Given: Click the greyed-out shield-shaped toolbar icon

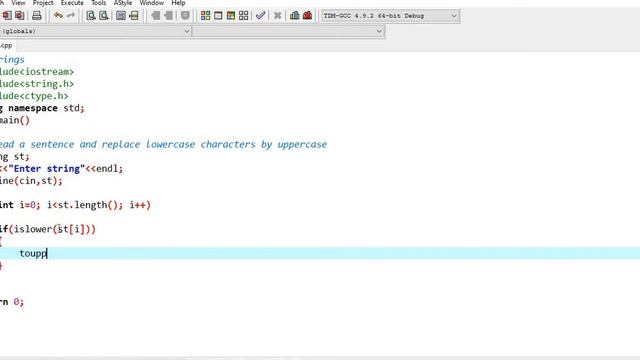Looking at the screenshot, I should [185, 16].
